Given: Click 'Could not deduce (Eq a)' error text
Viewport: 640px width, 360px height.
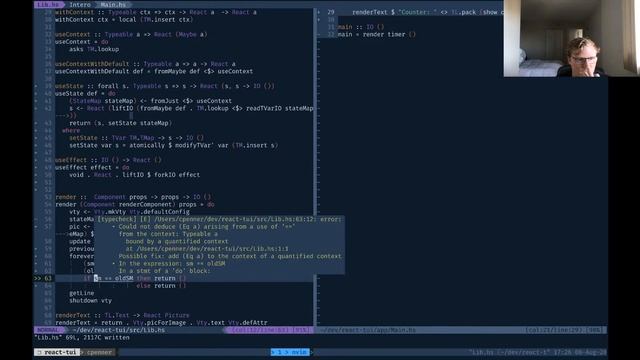Looking at the screenshot, I should (207, 227).
